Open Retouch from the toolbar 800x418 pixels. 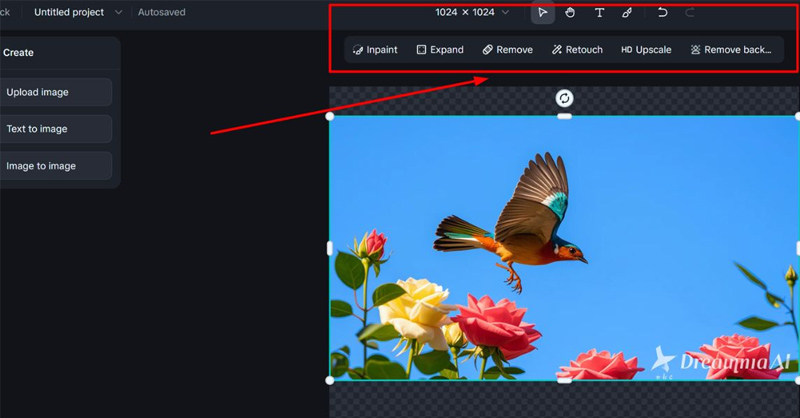pyautogui.click(x=577, y=50)
